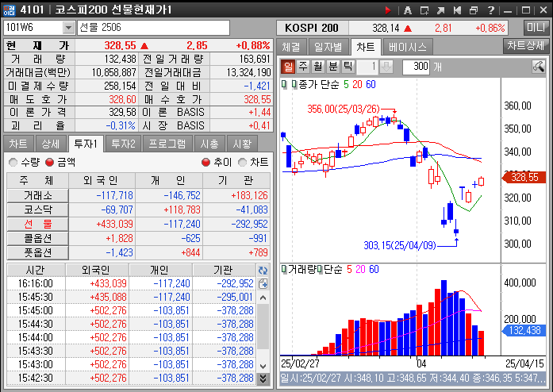The image size is (553, 392).
Task: Select the 수량 radio button
Action: click(x=13, y=163)
